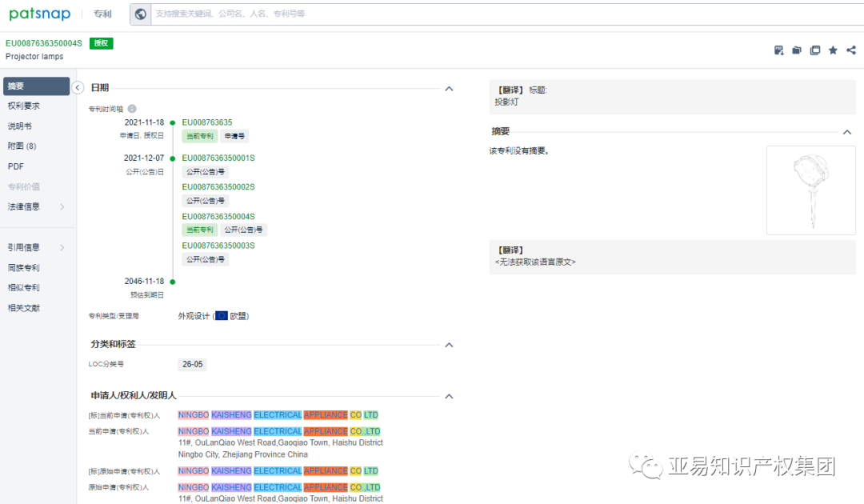Open 同族专利 in the sidebar
The height and width of the screenshot is (504, 864).
[x=24, y=268]
